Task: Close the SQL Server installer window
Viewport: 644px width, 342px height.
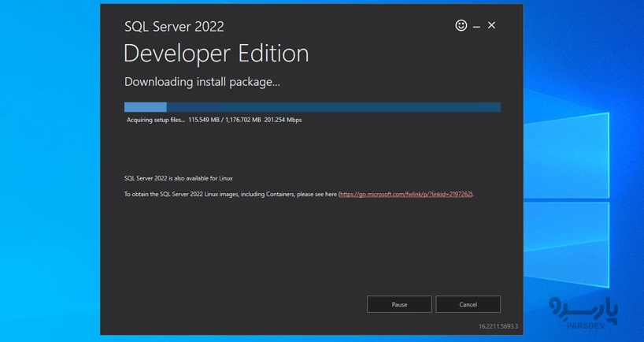Action: (491, 25)
